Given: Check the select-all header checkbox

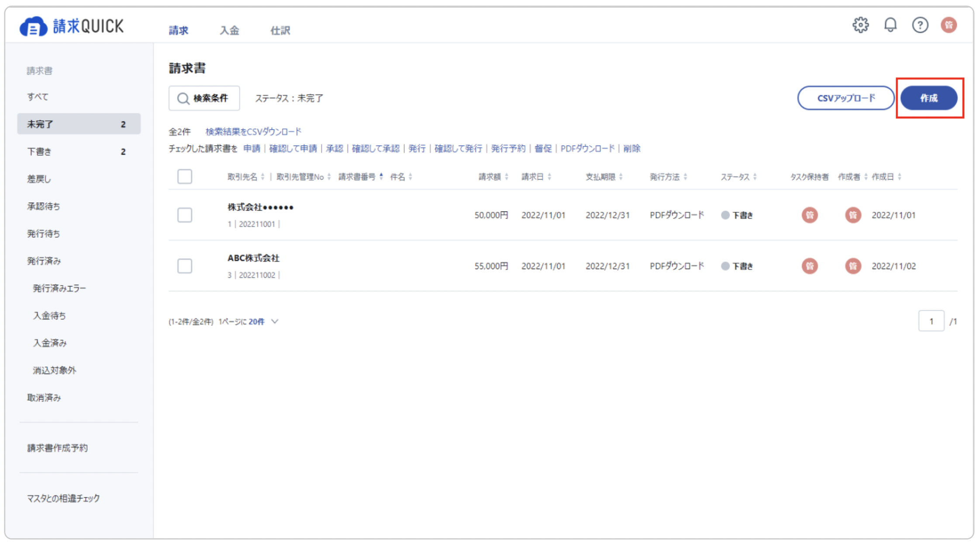Looking at the screenshot, I should tap(185, 177).
